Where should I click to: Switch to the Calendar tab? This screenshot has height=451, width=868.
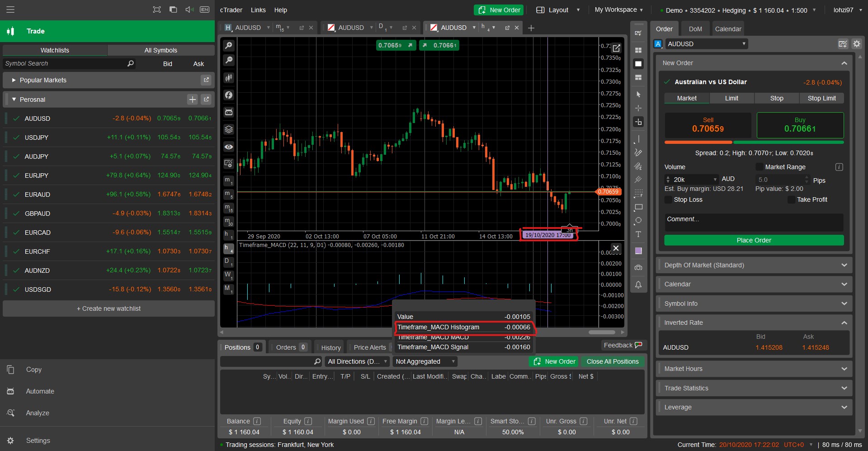pos(728,29)
